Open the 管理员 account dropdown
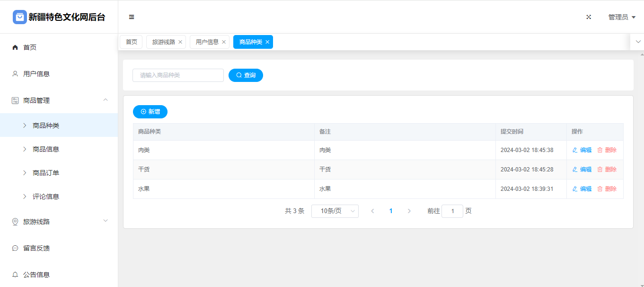Screen dimensions: 644x287 pyautogui.click(x=622, y=17)
